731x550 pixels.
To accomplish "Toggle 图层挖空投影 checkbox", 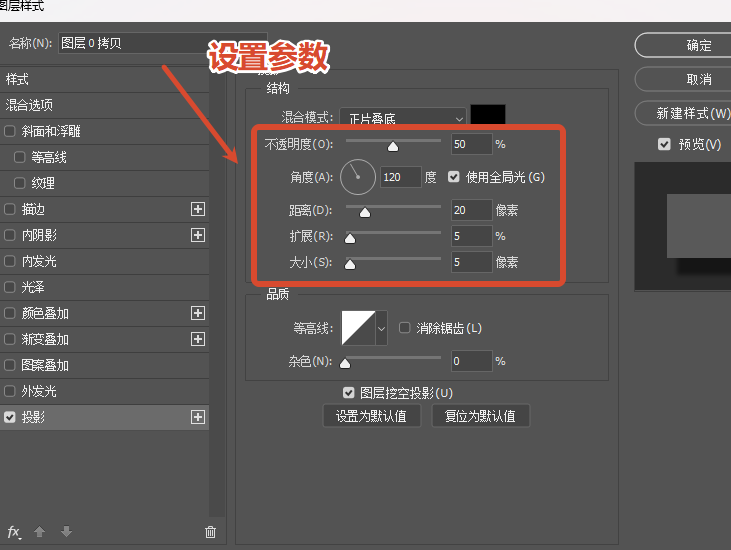I will point(349,393).
